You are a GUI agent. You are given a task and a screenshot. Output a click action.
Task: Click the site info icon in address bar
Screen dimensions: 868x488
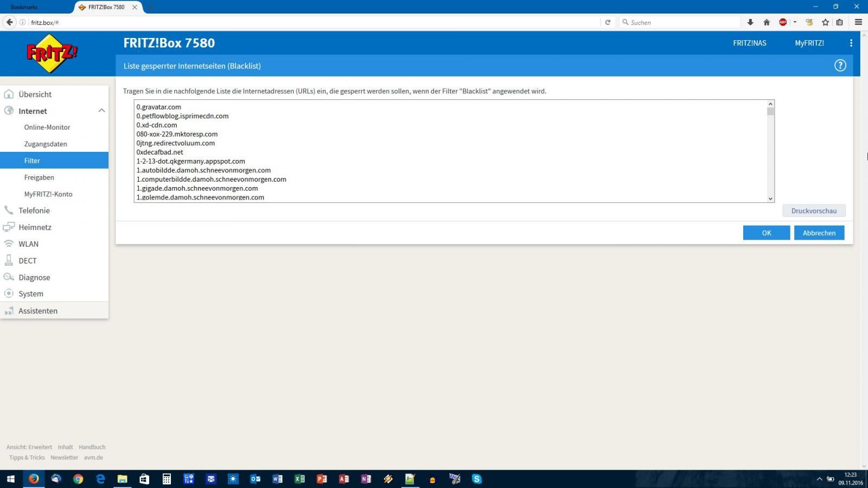coord(23,22)
